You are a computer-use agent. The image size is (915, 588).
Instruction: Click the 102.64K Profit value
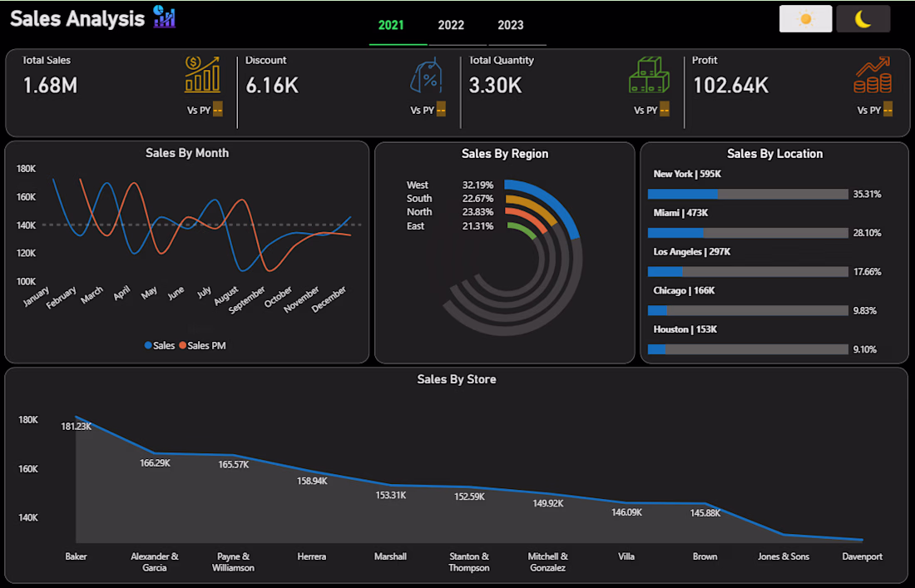tap(730, 86)
